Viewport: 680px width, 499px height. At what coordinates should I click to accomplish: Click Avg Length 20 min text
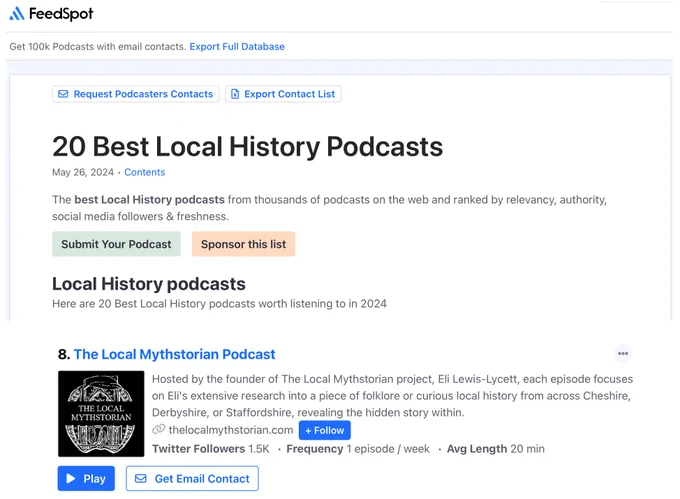tap(496, 449)
